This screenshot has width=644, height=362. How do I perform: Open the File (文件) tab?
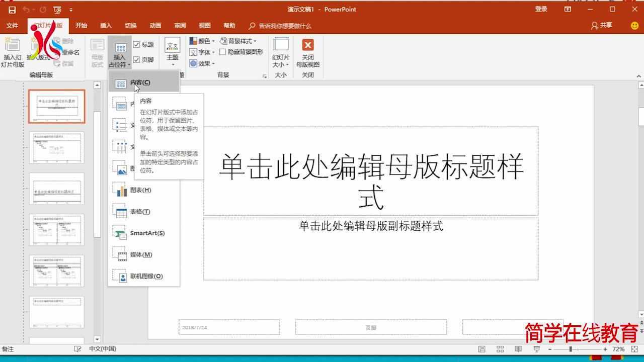pyautogui.click(x=12, y=26)
